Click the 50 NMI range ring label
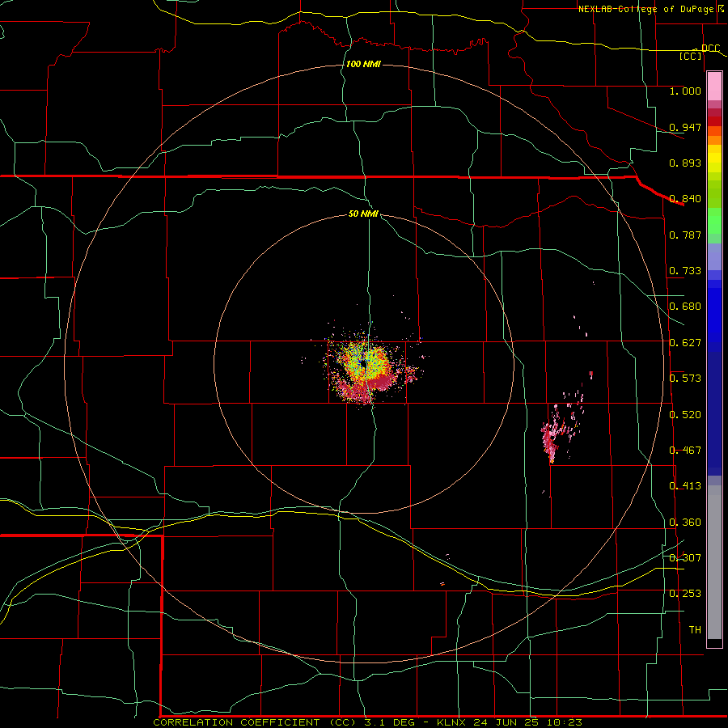728x728 pixels. (x=363, y=214)
